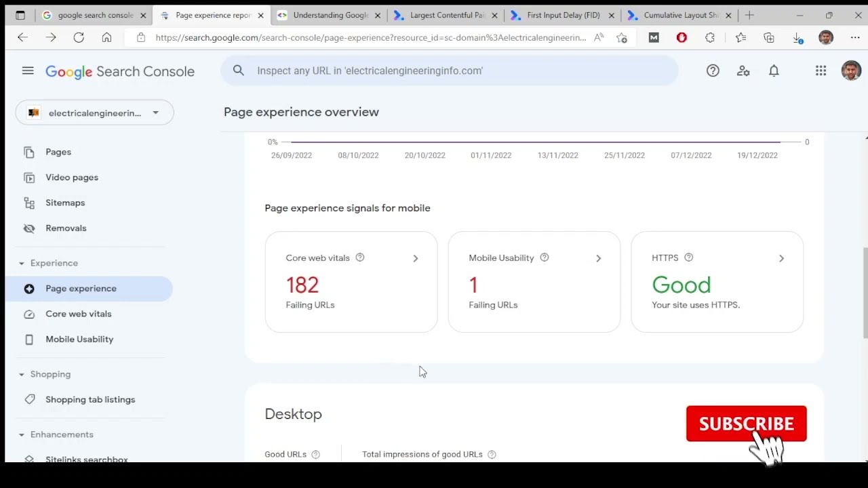Open Edge settings and more menu

(x=855, y=38)
